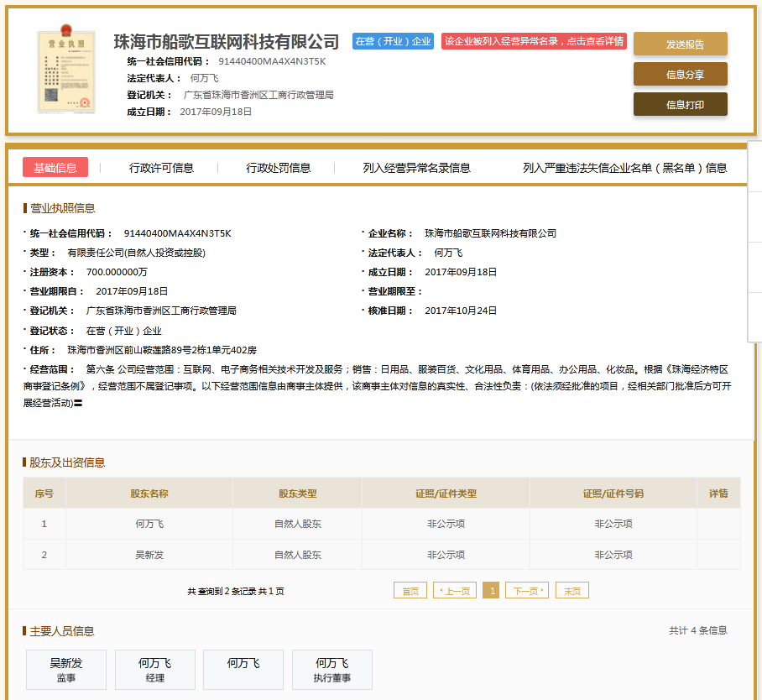Click the 上一页 pagination arrow button
Screen dimensions: 762x700
[x=455, y=591]
